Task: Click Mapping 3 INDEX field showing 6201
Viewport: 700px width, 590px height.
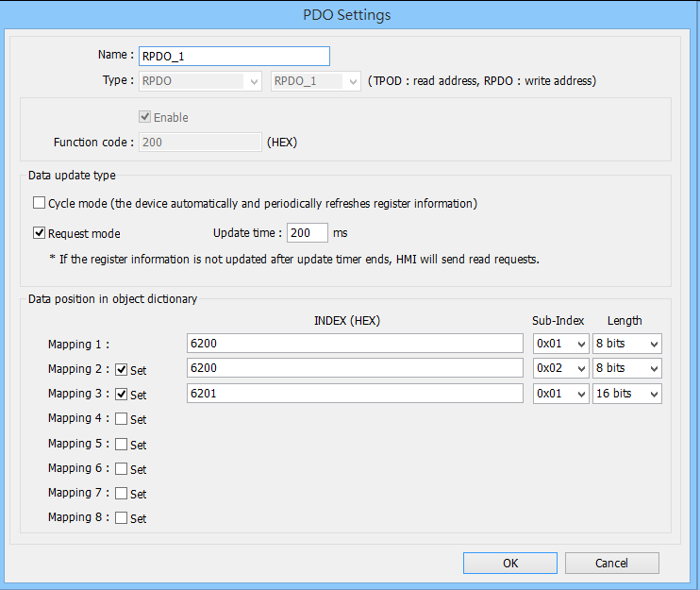Action: [x=355, y=394]
